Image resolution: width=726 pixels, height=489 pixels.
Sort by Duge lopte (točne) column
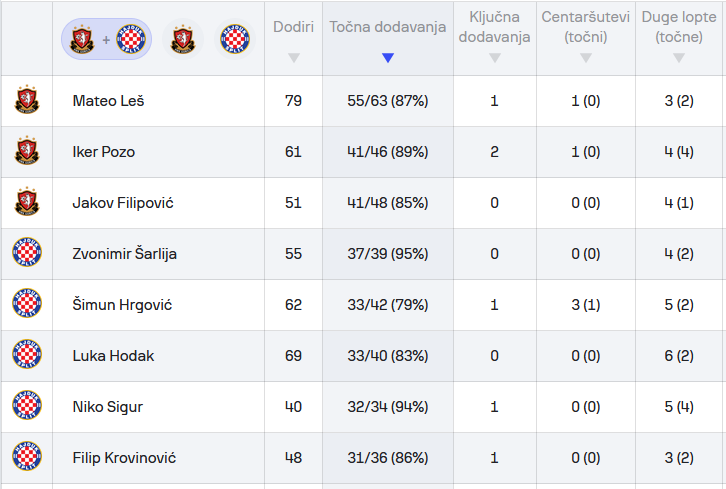(679, 58)
